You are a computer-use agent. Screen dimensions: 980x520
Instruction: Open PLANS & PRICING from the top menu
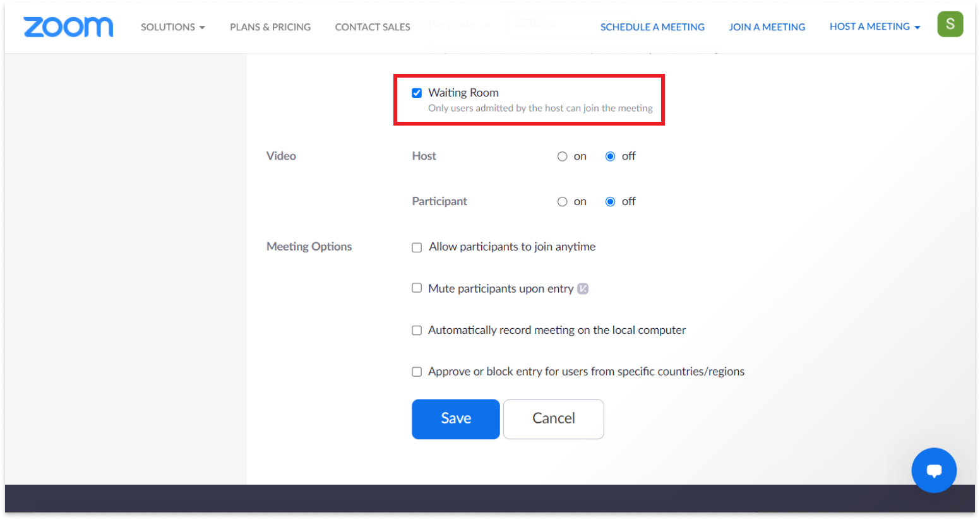(x=270, y=27)
